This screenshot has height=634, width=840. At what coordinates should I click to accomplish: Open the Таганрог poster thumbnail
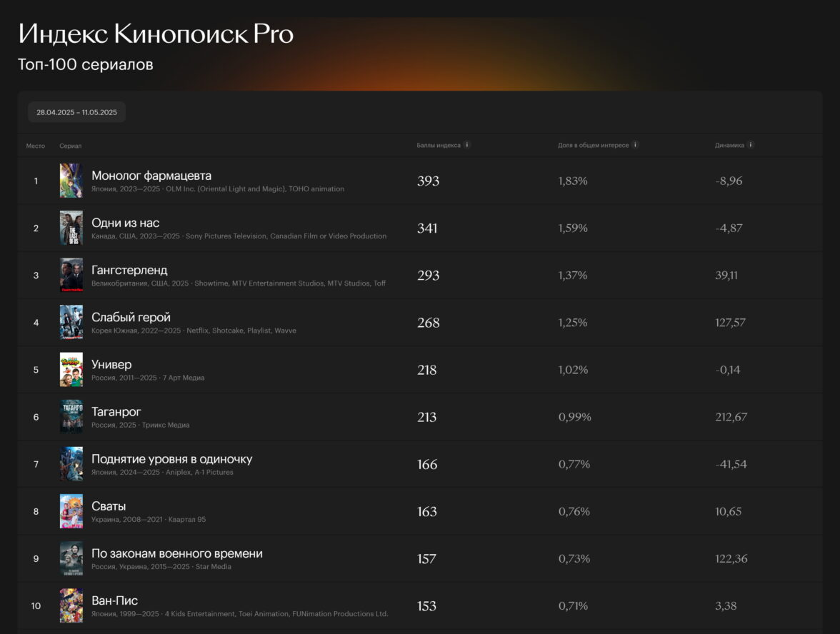(x=71, y=417)
